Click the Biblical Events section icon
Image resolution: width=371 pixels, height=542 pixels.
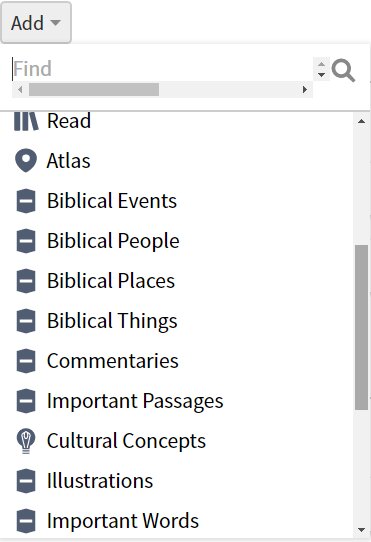[x=26, y=201]
